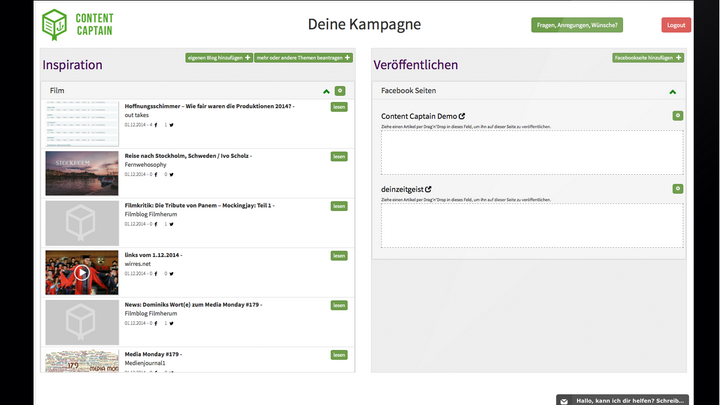The image size is (720, 405).
Task: Click source name Medienjournal1
Action: pyautogui.click(x=145, y=363)
